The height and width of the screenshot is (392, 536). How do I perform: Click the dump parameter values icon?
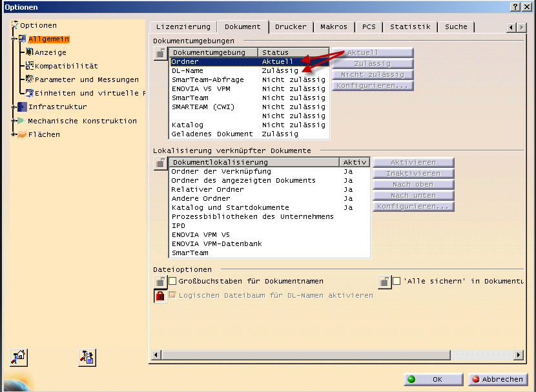(87, 358)
